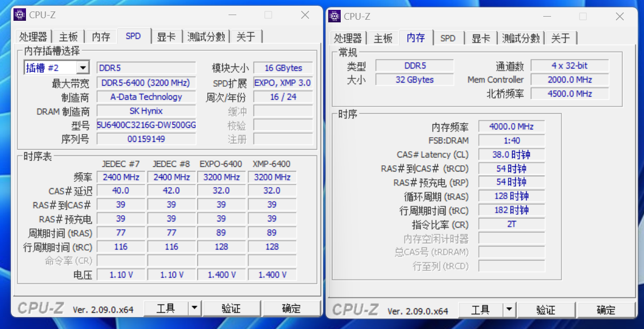
Task: Click the serial number 00159149 field
Action: pyautogui.click(x=146, y=139)
